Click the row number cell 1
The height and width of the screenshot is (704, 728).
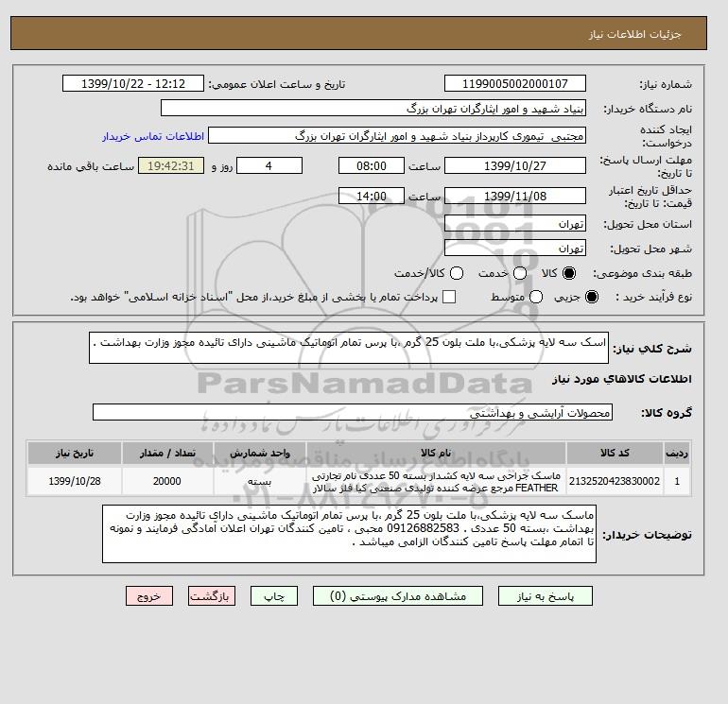point(677,481)
